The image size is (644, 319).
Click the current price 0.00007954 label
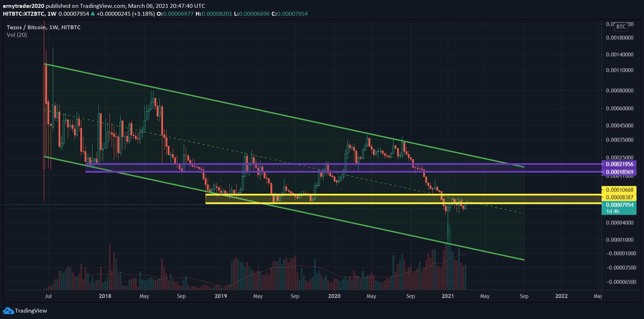coord(619,205)
